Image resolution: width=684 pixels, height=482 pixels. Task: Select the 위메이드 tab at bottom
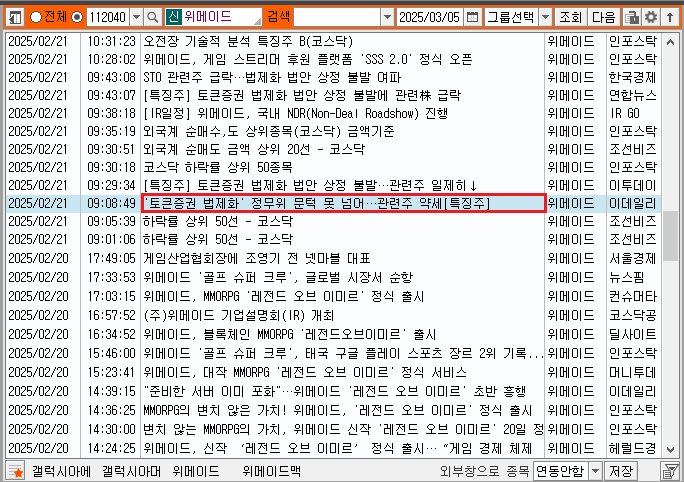(x=195, y=471)
